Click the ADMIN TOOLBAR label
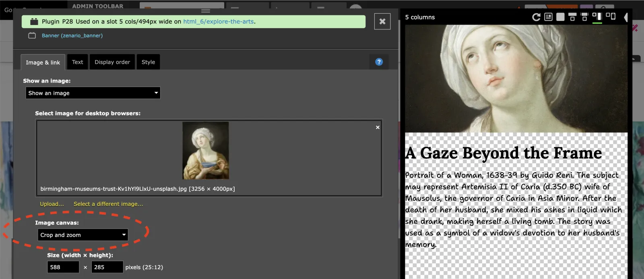The height and width of the screenshot is (279, 644). 98,6
